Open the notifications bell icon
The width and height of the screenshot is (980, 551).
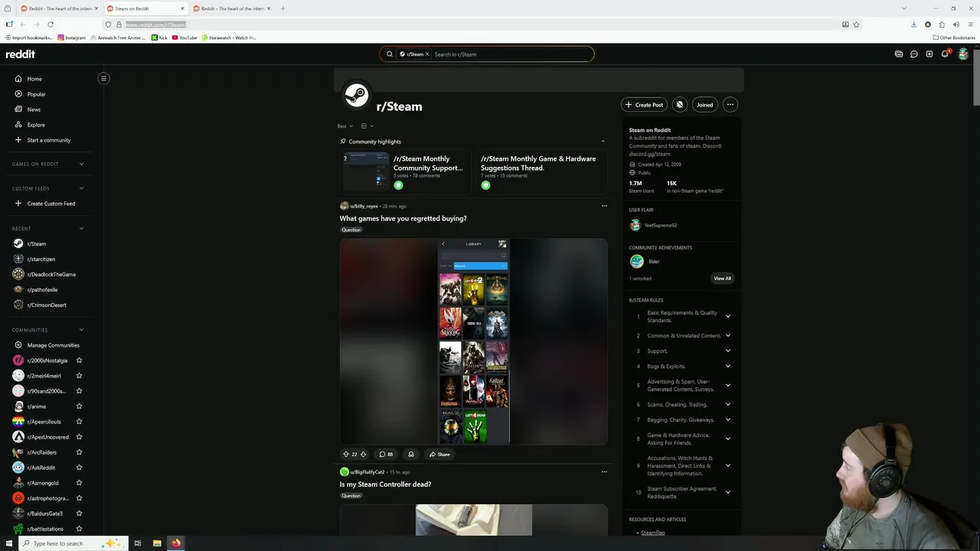(x=945, y=54)
